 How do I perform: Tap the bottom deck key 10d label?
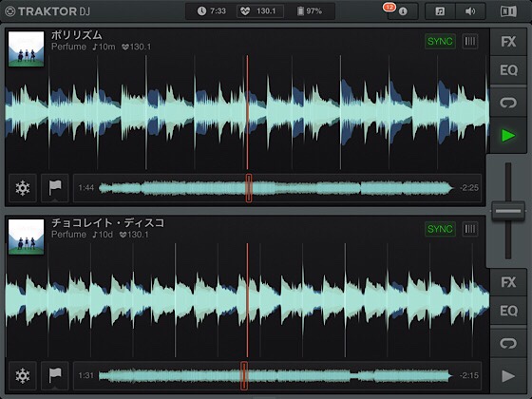click(x=103, y=235)
